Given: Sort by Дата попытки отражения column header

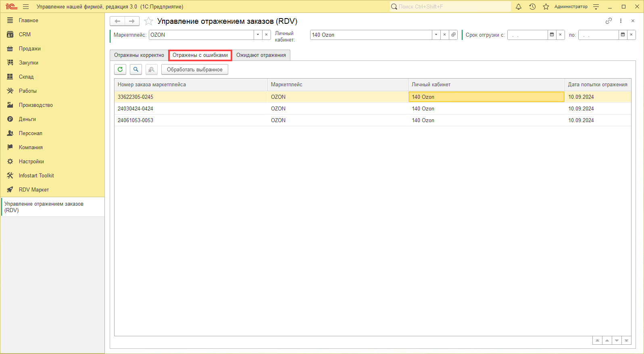Looking at the screenshot, I should coord(597,85).
